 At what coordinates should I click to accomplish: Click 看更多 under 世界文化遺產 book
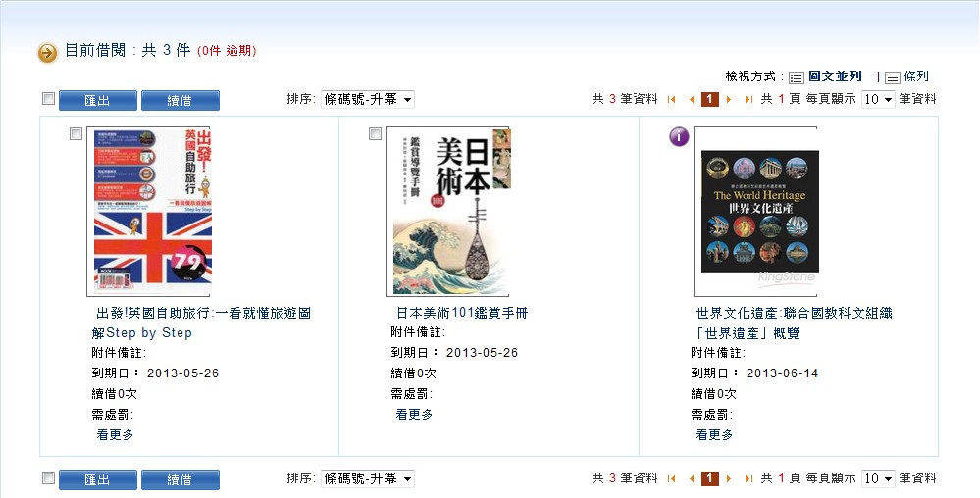pyautogui.click(x=714, y=435)
